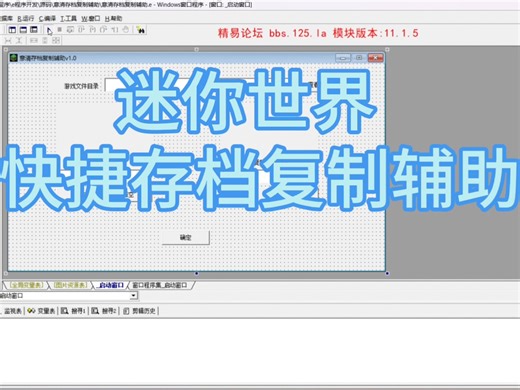Viewport: 520px width, 390px height.
Task: Open the 剪辑历史 bottom panel tab
Action: (x=139, y=311)
